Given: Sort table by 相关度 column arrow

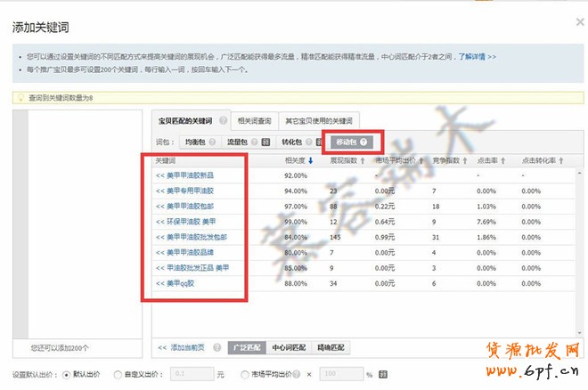Looking at the screenshot, I should pyautogui.click(x=311, y=161).
